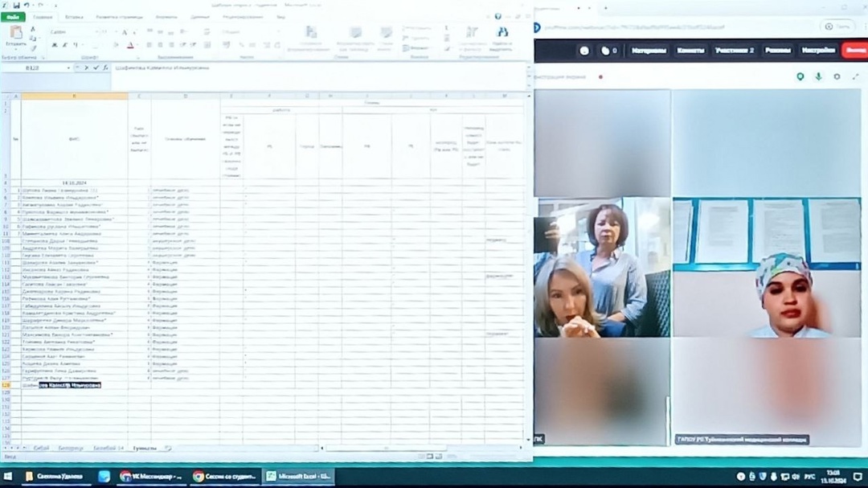Viewport: 868px width, 488px height.
Task: Click the green webcam icon in webinar
Action: pos(800,77)
